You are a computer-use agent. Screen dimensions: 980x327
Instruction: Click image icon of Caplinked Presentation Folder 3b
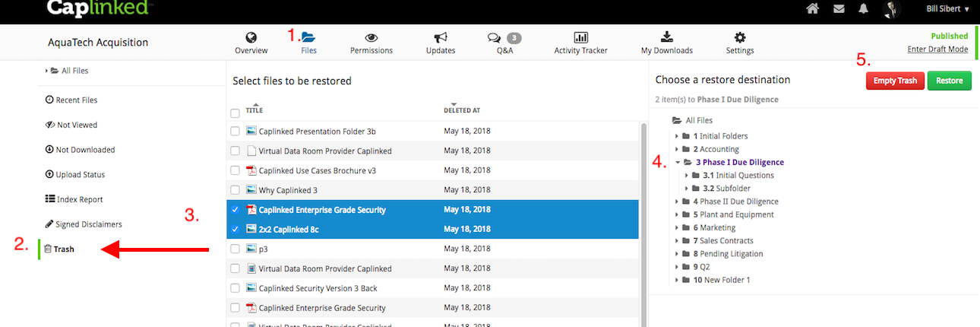251,131
